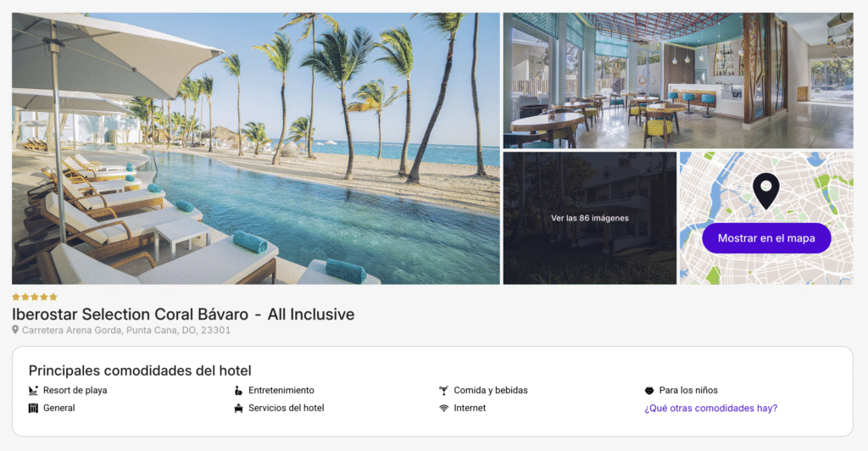
Task: Click the five-star rating icons
Action: 34,298
